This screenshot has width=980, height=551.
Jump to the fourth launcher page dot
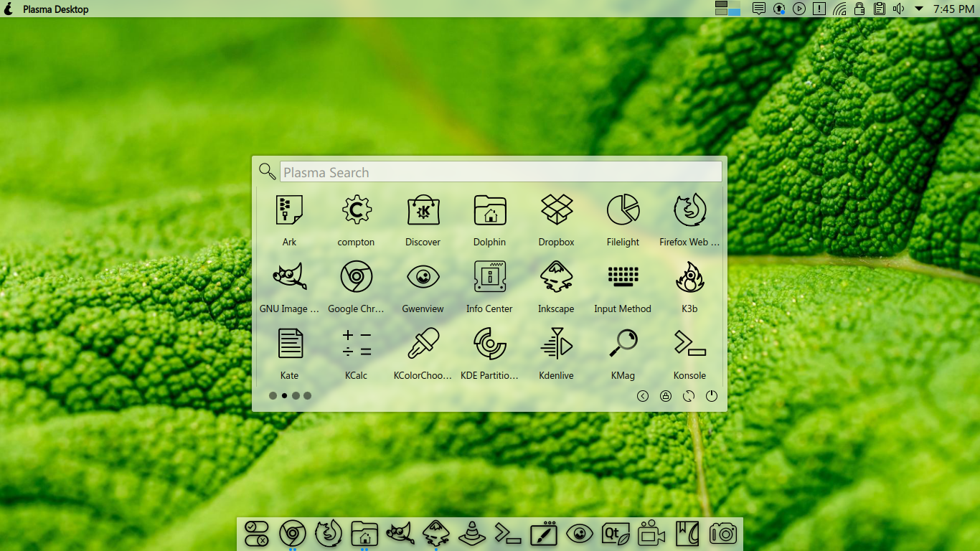pos(307,395)
